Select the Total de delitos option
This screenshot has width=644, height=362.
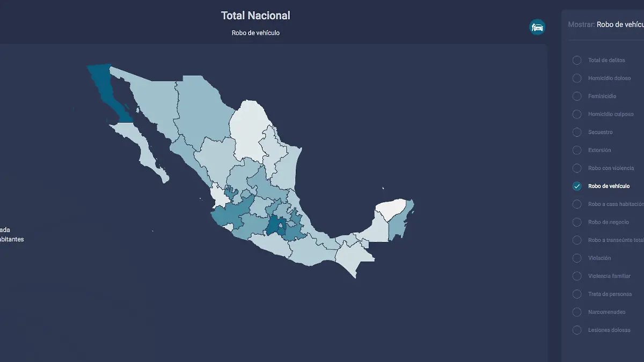click(577, 60)
